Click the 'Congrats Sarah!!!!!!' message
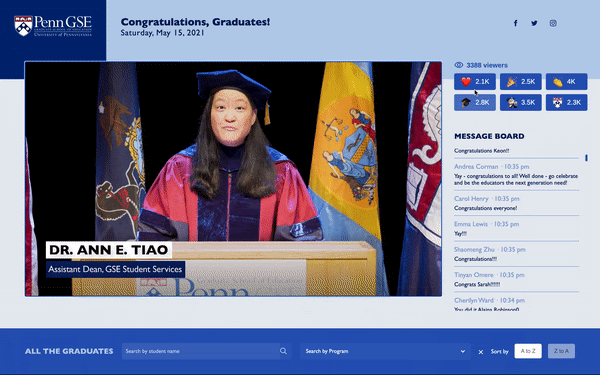 477,284
